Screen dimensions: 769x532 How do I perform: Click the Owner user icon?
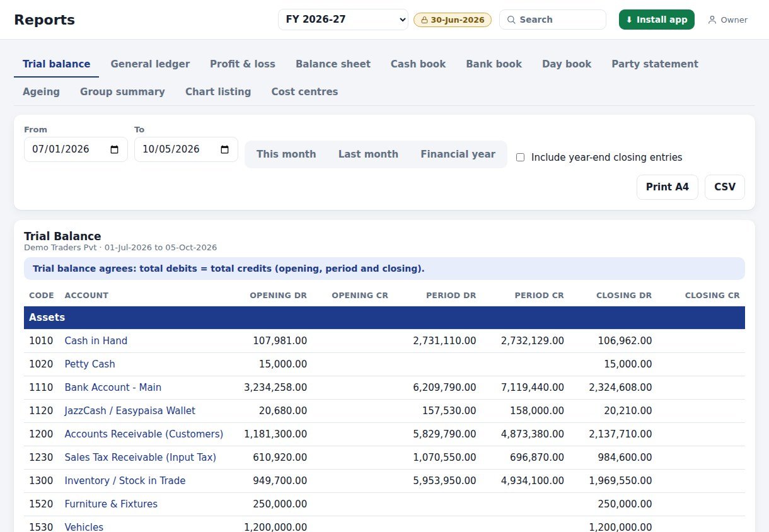click(x=712, y=20)
